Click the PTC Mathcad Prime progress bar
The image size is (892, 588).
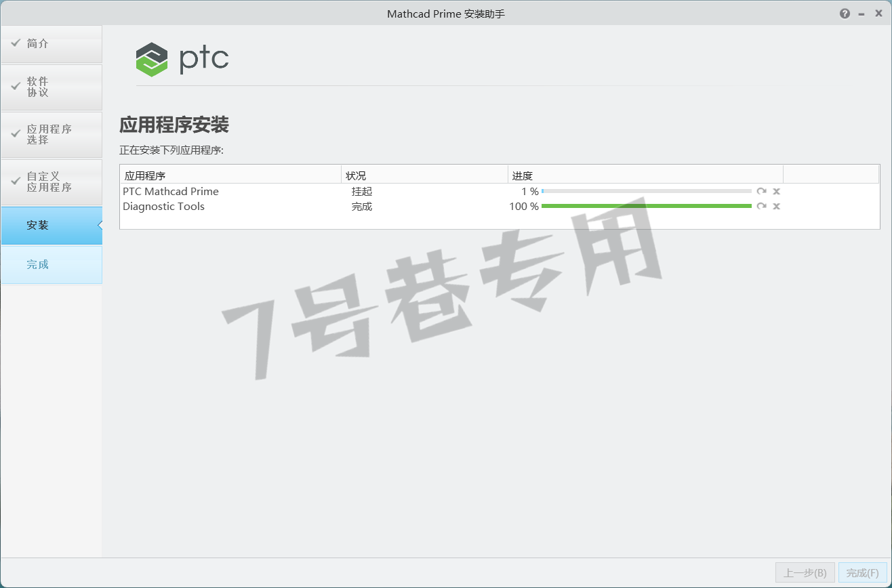point(647,192)
